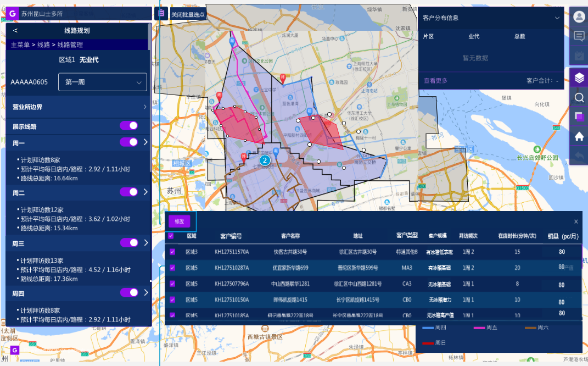Viewport: 588px width, 366px height.
Task: Uncheck row KH127510287A checkbox
Action: coord(172,268)
